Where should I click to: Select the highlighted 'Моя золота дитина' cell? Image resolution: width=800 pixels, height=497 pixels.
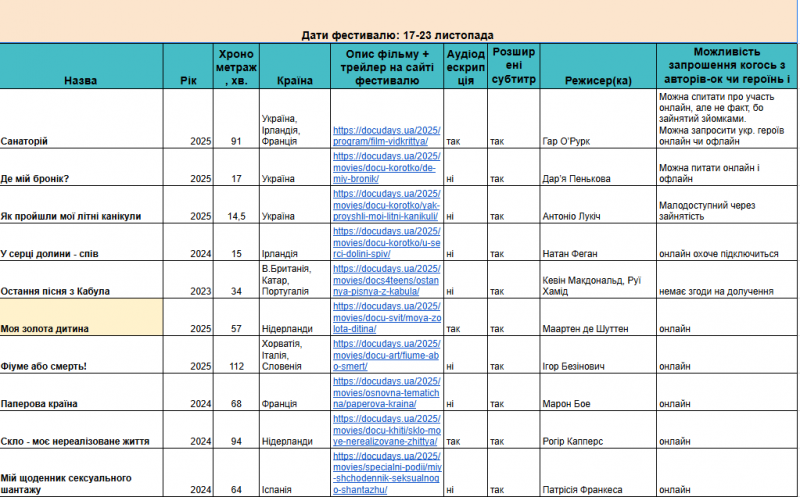pos(81,317)
